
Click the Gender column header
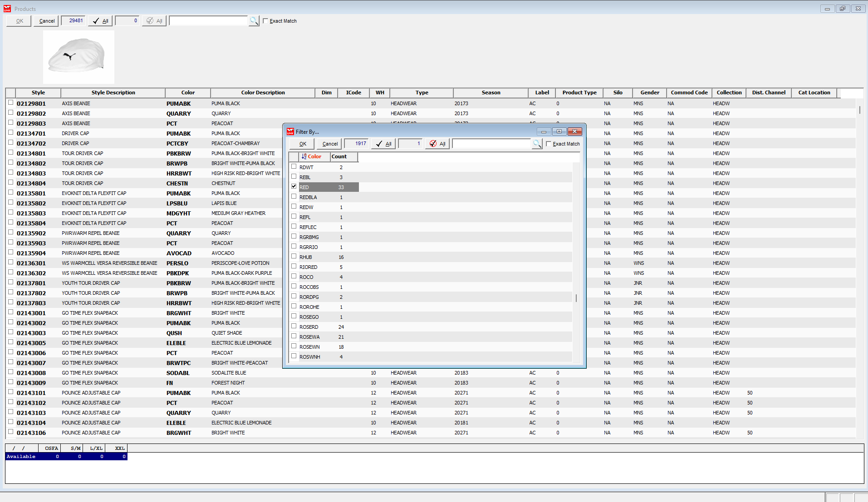coord(650,93)
